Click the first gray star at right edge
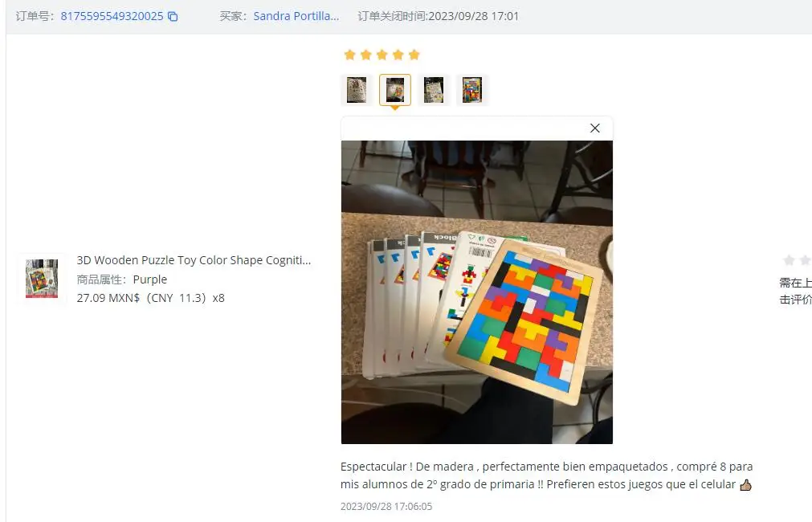 [790, 260]
